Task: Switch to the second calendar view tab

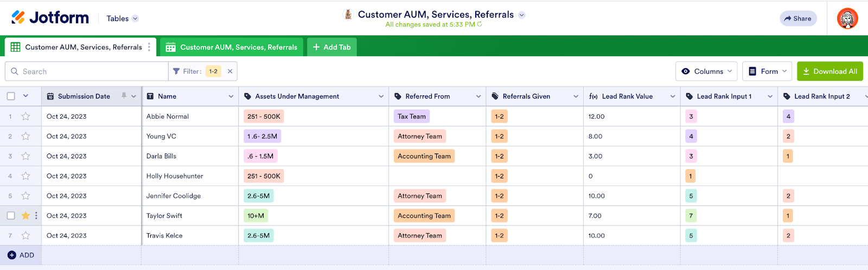Action: [232, 47]
